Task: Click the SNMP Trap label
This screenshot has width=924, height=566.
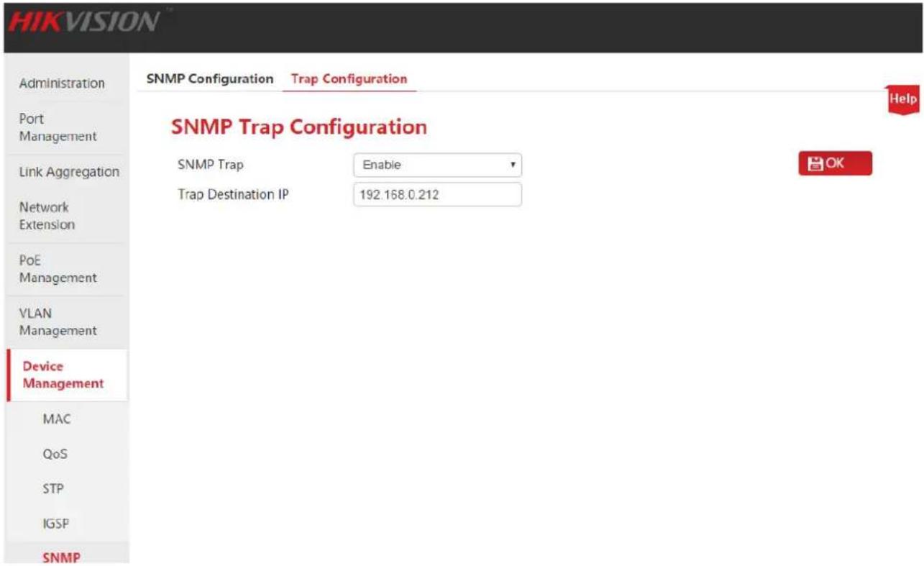Action: click(211, 165)
